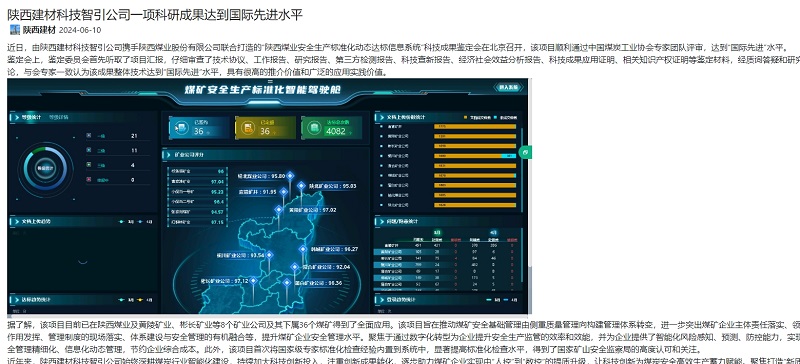
Task: Toggle the yellow legend item of the bar chart
Action: 477,117
